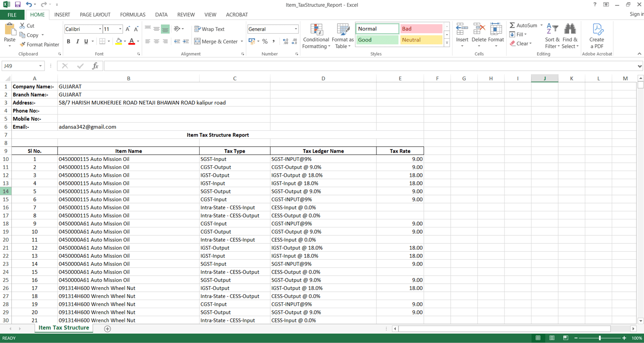
Task: Open the font size dropdown
Action: 120,29
